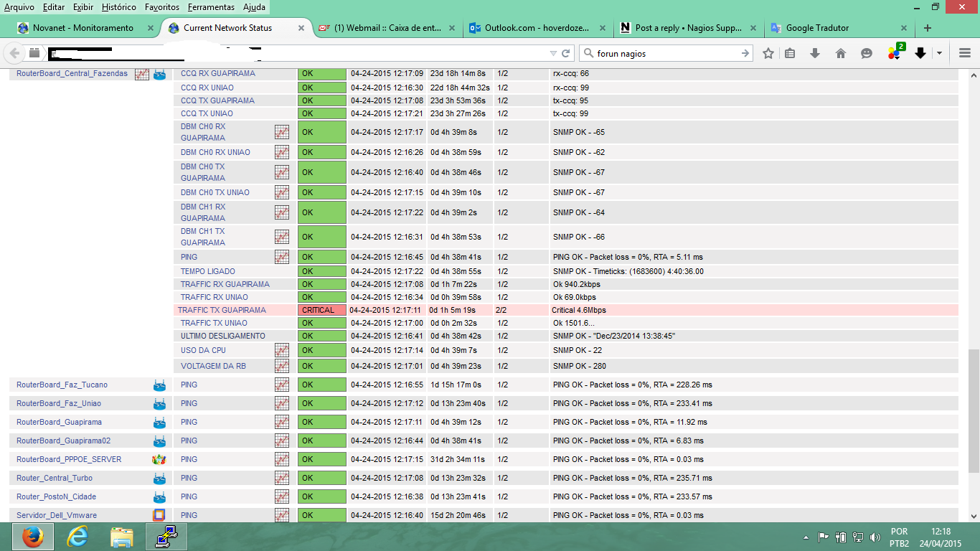Click the red CRITICAL status cell
Viewport: 980px width, 551px height.
[x=321, y=310]
